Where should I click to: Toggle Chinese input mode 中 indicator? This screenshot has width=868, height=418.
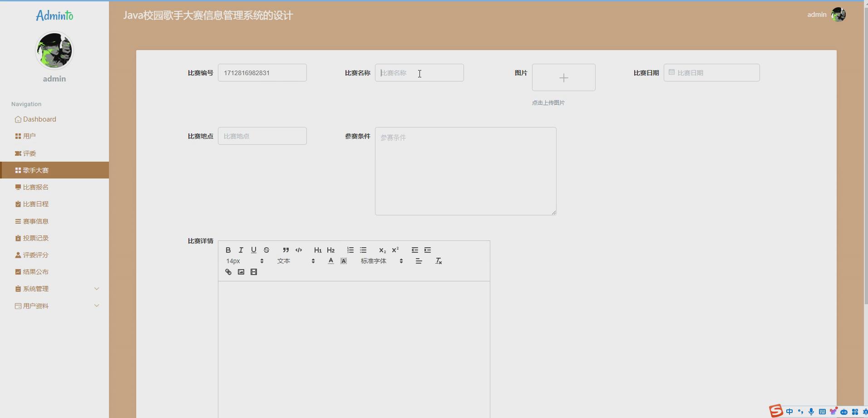(789, 412)
